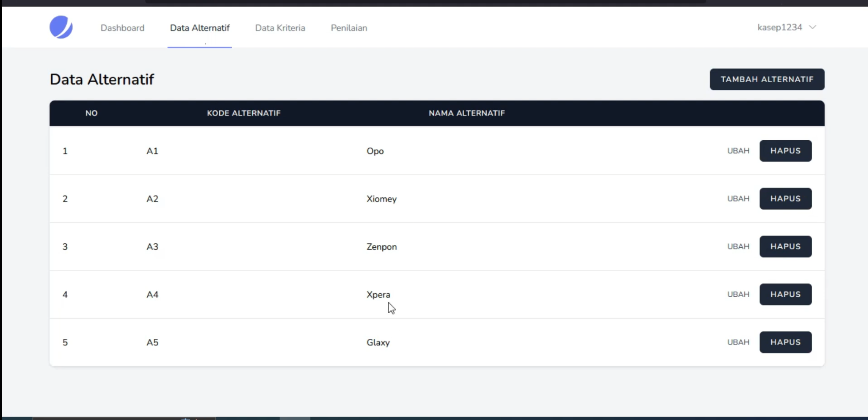The width and height of the screenshot is (868, 420).
Task: Click the Nama Alternatif column header
Action: point(467,113)
